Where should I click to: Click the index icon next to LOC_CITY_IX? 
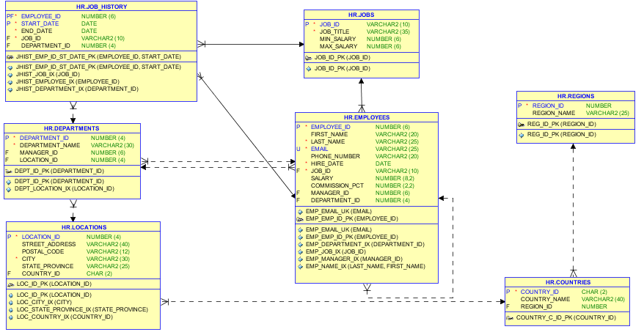(10, 302)
